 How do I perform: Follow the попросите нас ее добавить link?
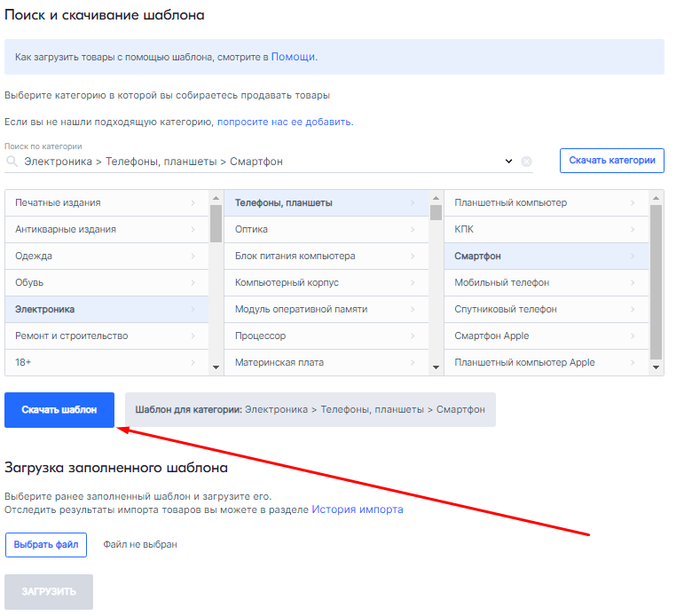tap(285, 122)
